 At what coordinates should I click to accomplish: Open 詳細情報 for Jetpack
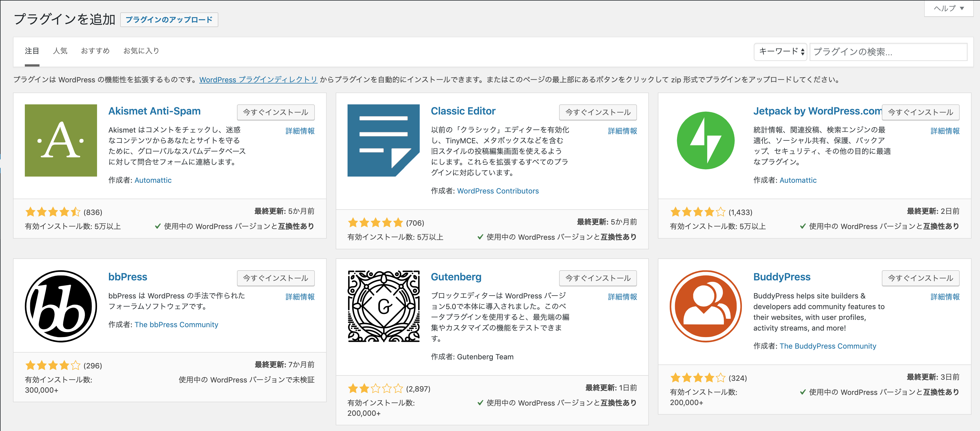945,131
